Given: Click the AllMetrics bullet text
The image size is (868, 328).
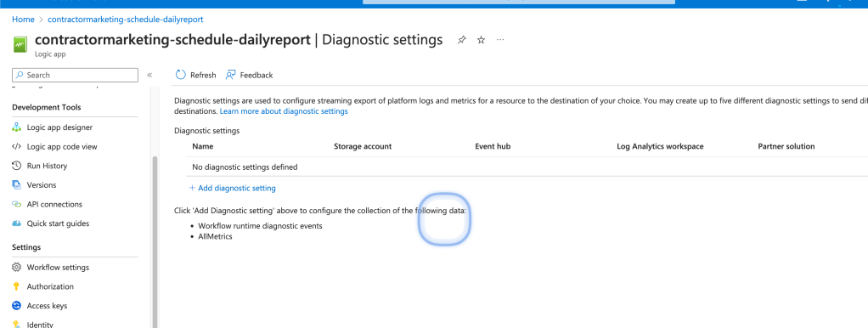Looking at the screenshot, I should click(x=216, y=236).
